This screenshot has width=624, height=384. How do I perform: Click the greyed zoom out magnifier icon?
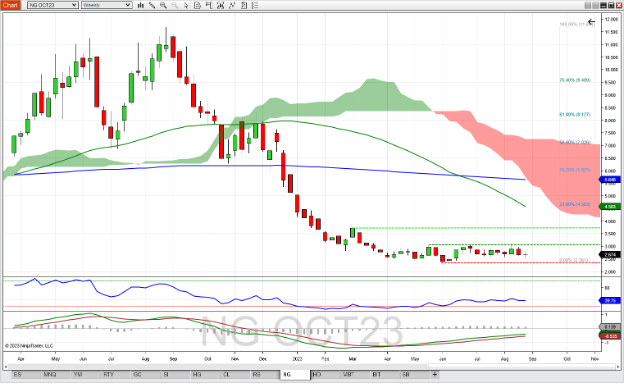pos(175,5)
